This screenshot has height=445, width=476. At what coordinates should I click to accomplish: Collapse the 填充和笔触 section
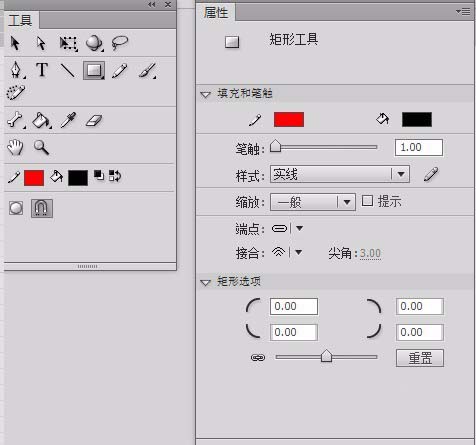(205, 95)
